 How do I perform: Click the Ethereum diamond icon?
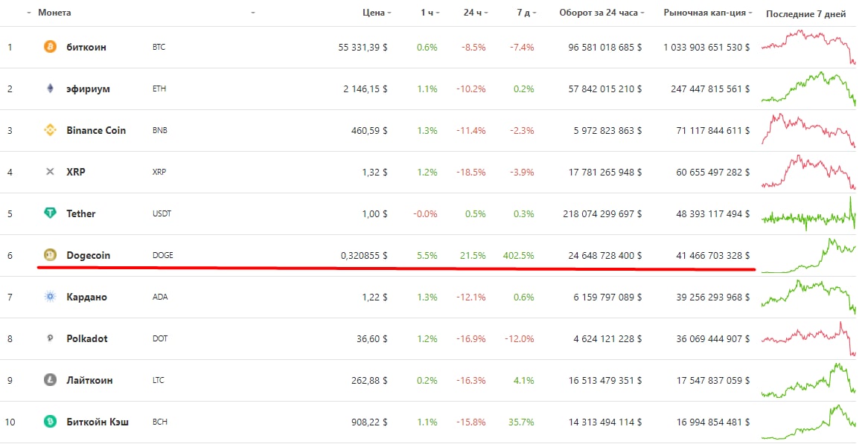50,89
